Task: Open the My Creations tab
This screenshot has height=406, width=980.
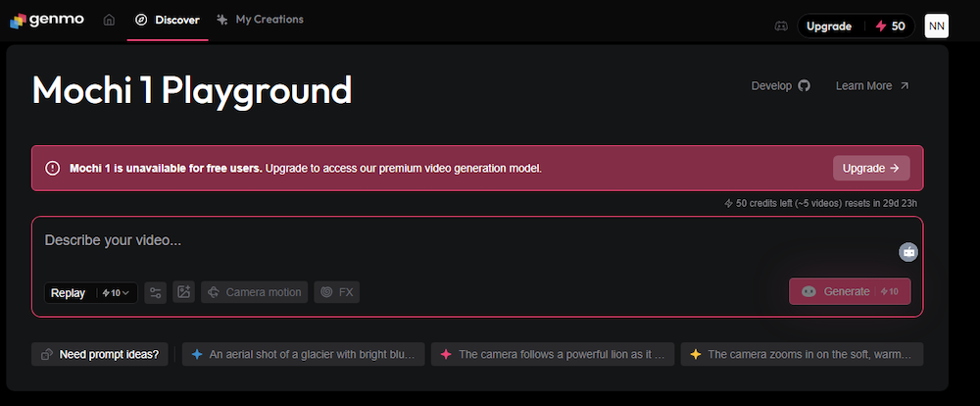Action: pos(260,20)
